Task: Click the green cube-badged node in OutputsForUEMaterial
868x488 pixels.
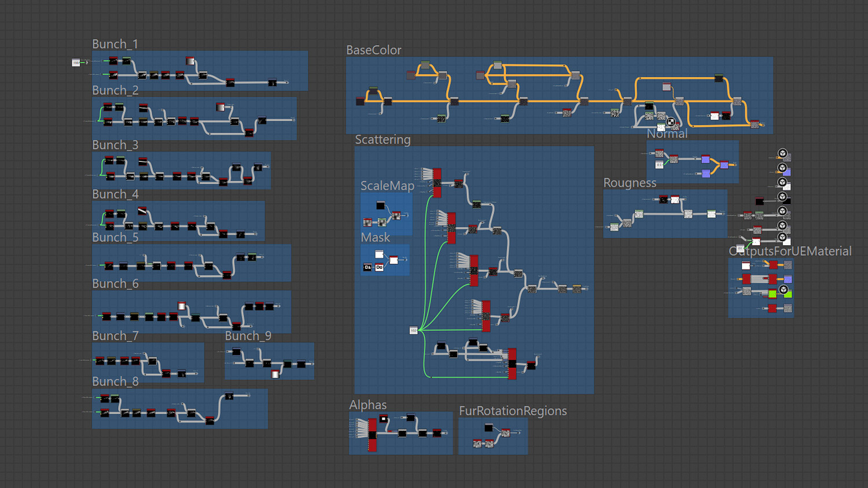Action: point(786,293)
